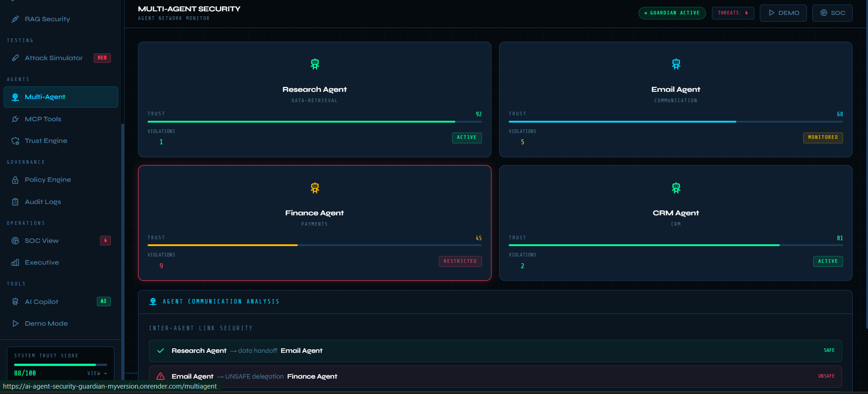
Task: Click the CRM Agent robot icon
Action: coord(676,188)
